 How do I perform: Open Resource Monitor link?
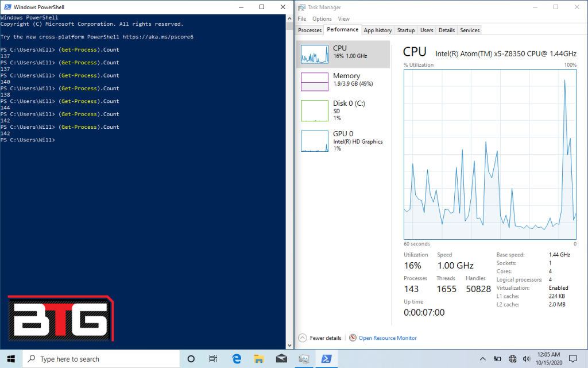[x=388, y=338]
